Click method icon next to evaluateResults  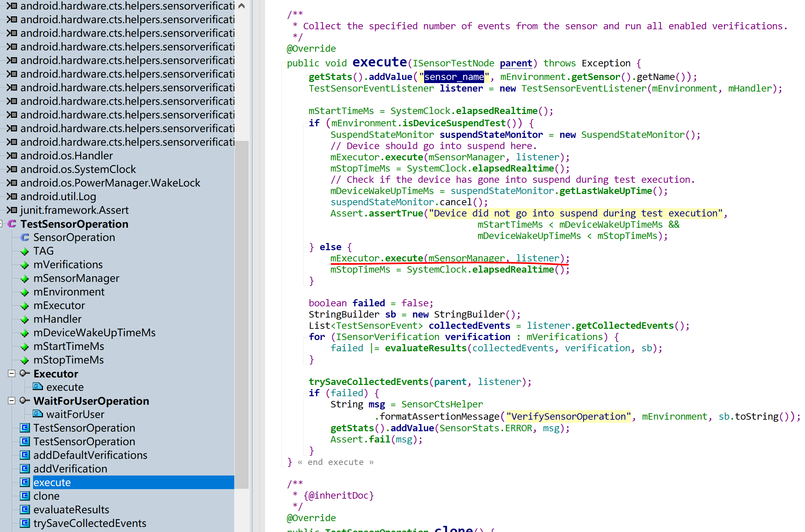tap(25, 510)
